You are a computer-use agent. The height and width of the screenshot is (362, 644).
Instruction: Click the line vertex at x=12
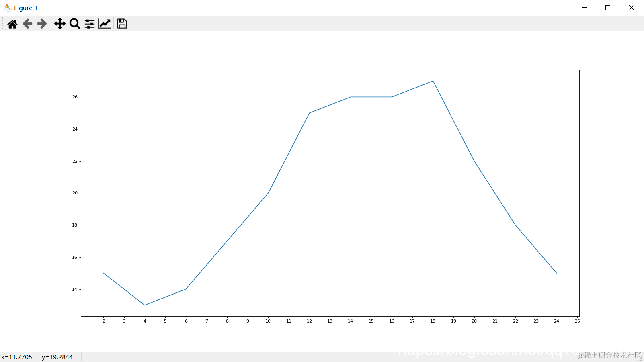(x=310, y=113)
